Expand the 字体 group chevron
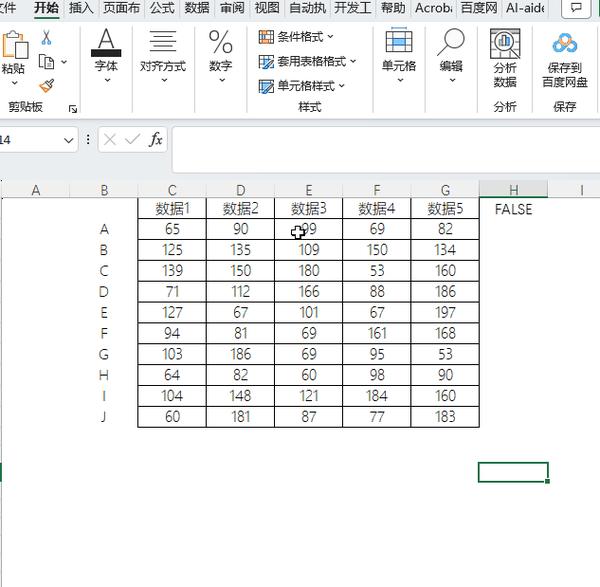The height and width of the screenshot is (587, 600). tap(108, 80)
